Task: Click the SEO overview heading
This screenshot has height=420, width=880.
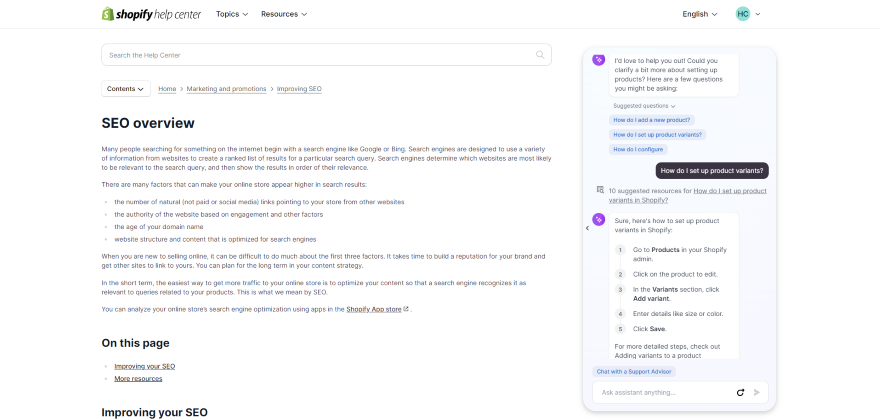Action: click(x=148, y=123)
